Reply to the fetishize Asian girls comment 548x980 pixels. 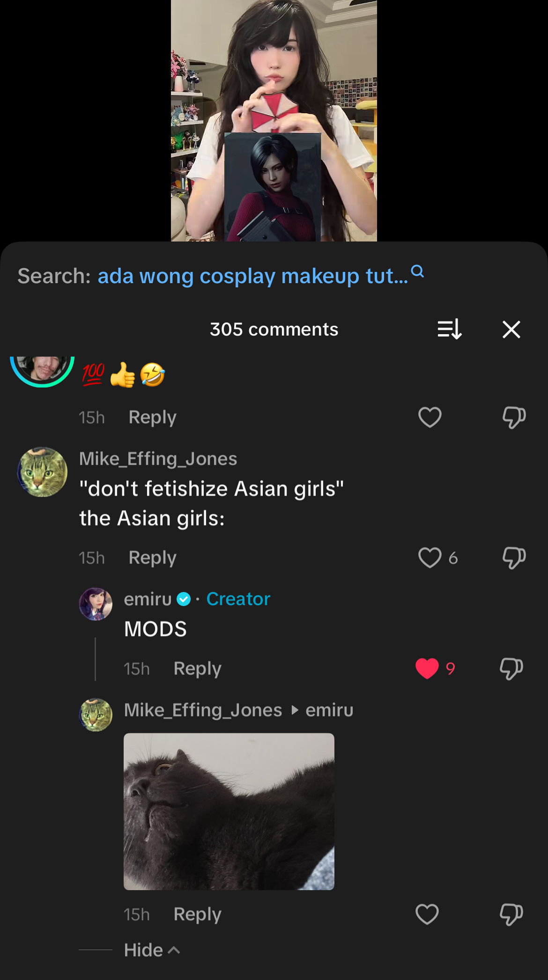[152, 558]
